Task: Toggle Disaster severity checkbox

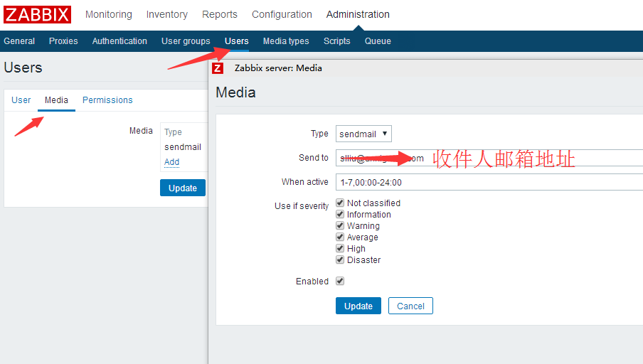Action: (x=340, y=259)
